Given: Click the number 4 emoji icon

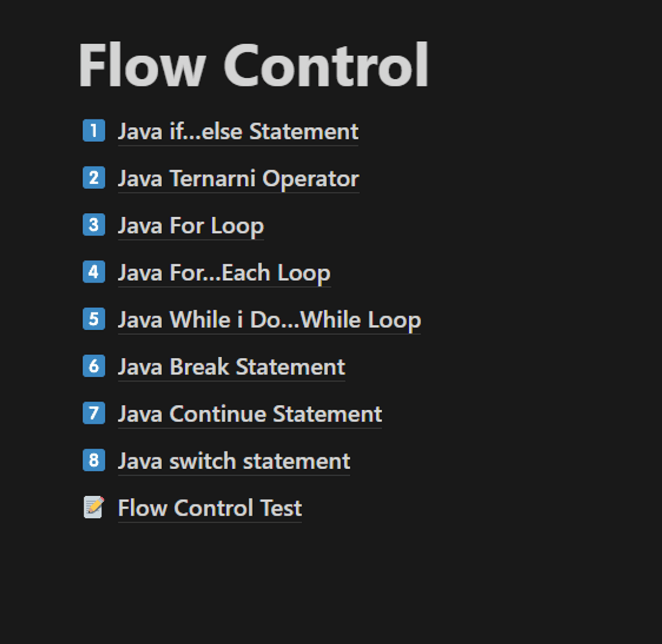Looking at the screenshot, I should [x=94, y=272].
